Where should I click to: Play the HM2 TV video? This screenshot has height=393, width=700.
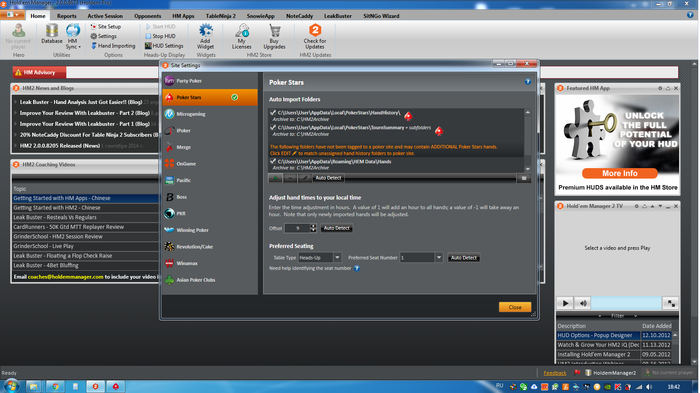(x=565, y=303)
